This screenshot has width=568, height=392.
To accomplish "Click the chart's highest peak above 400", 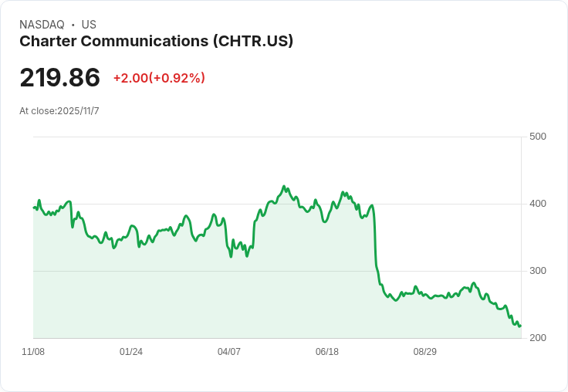I will pyautogui.click(x=284, y=186).
